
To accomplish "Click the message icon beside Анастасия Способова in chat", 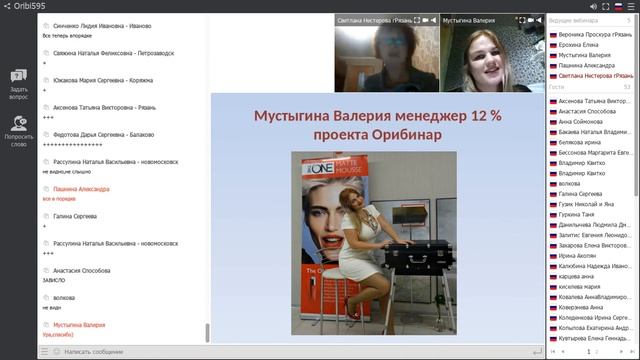I will 46,270.
